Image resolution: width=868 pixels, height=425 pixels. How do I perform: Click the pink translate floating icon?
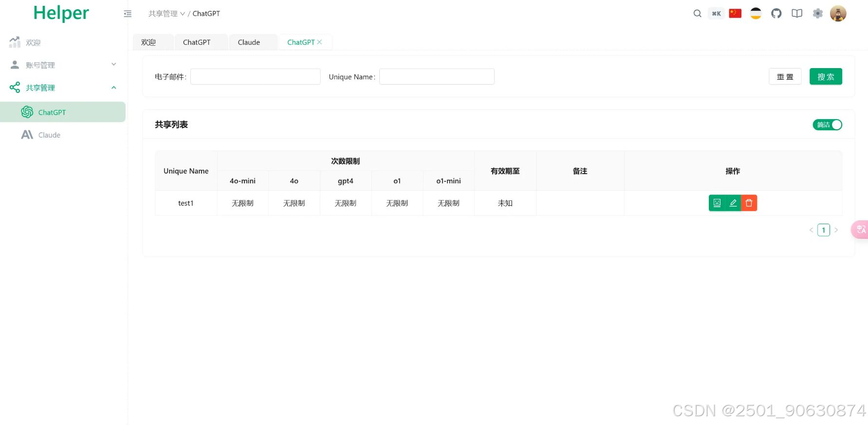point(860,230)
